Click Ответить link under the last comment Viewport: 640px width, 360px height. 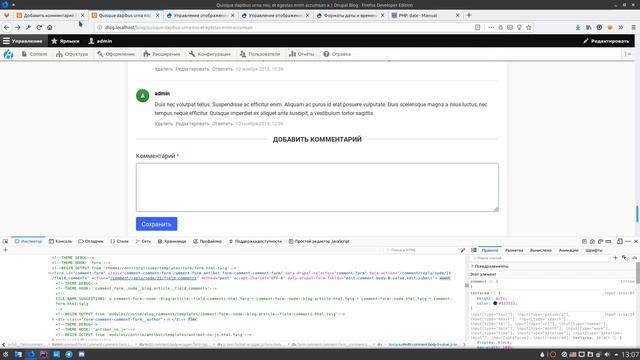222,124
